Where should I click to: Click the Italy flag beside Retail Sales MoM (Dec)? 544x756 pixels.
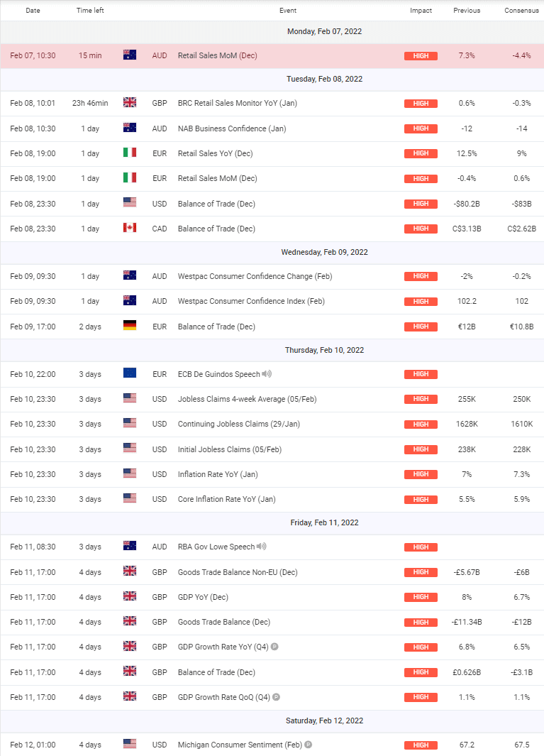click(130, 177)
